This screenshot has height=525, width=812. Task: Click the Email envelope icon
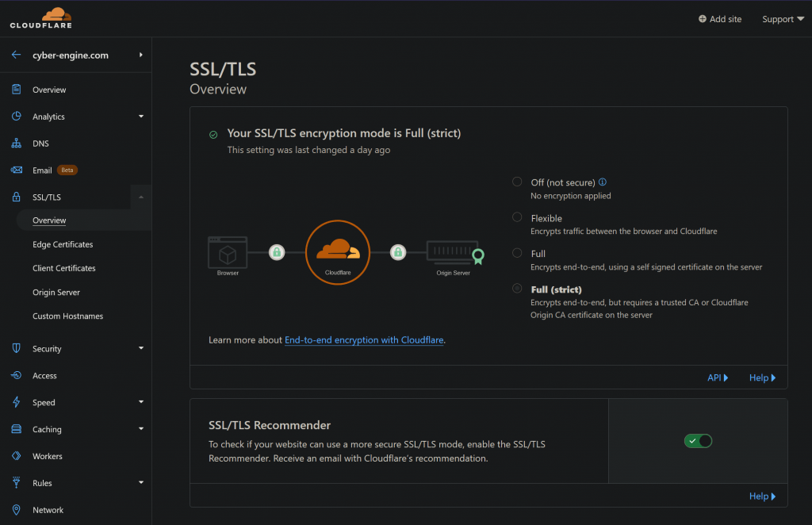point(16,171)
